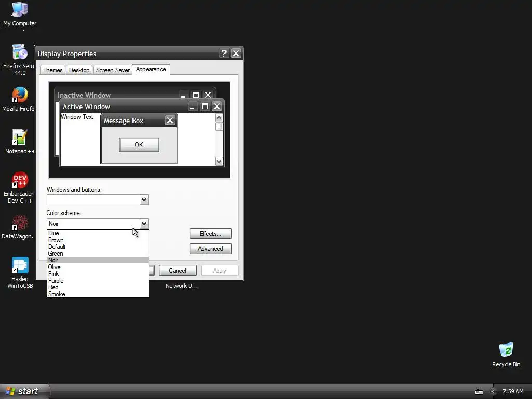Screen dimensions: 532x399
Task: Open DataWagon desktop shortcut
Action: (18, 227)
